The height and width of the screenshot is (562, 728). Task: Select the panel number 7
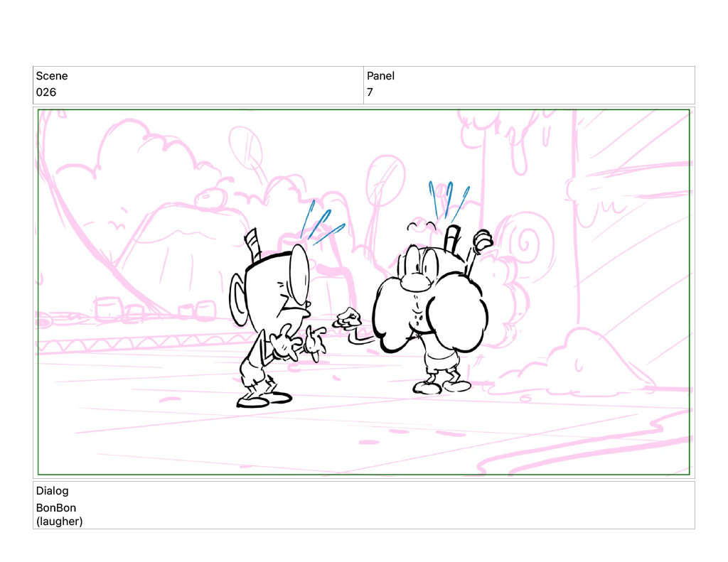(x=370, y=92)
